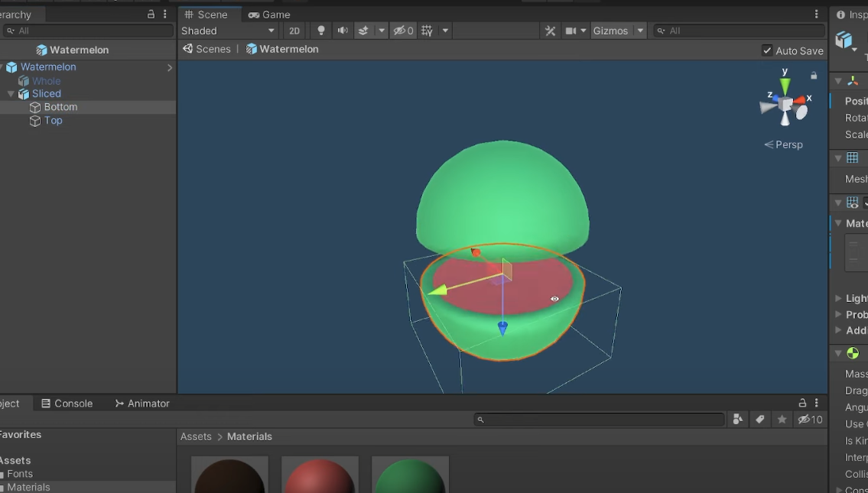
Task: Click Materials in project breadcrumb
Action: [x=249, y=436]
